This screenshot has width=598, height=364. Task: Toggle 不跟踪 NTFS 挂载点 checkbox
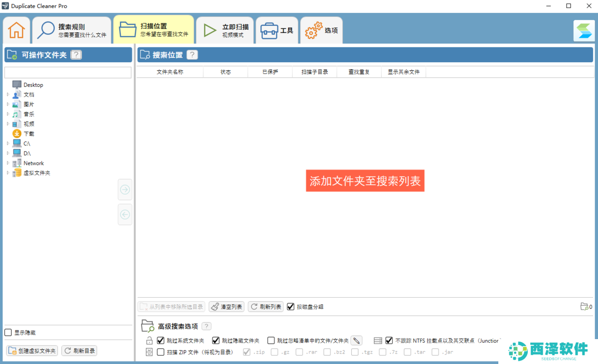point(389,341)
